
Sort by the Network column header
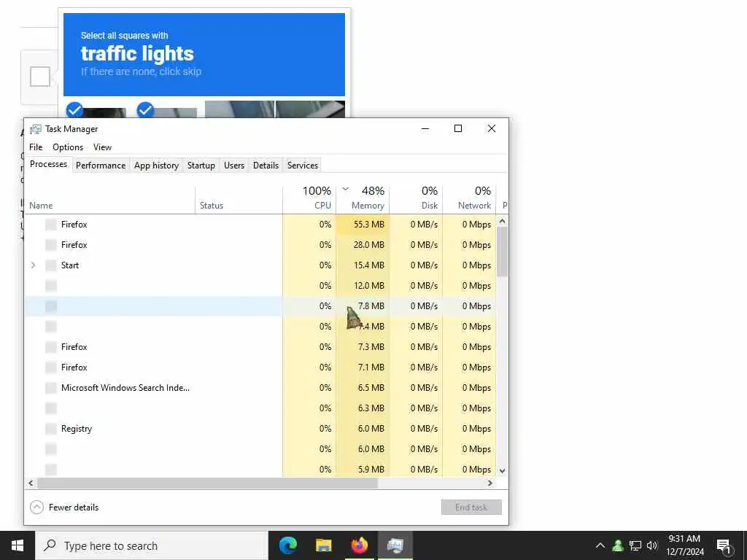(469, 198)
